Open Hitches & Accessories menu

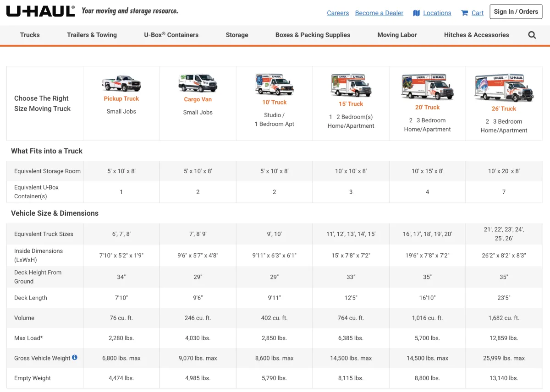[477, 35]
